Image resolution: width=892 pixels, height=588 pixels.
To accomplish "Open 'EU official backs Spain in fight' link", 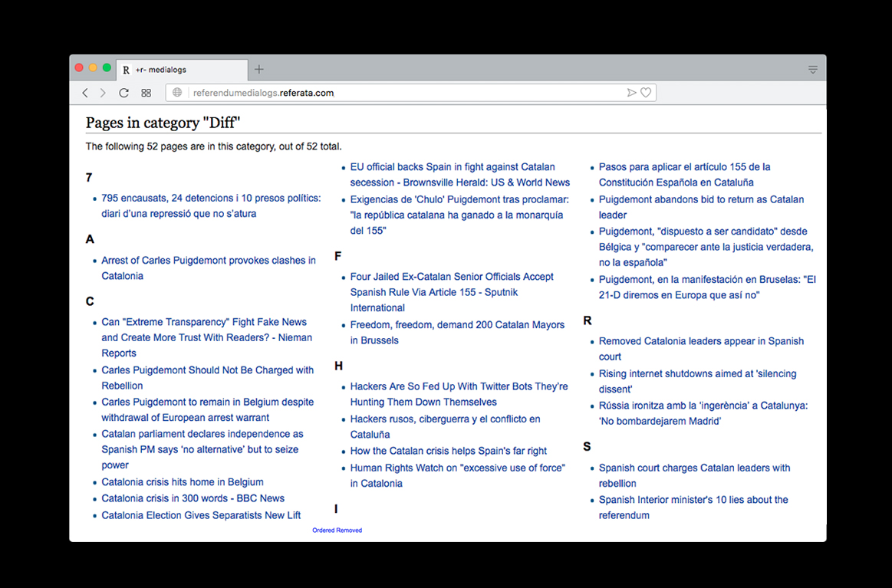I will coord(459,175).
